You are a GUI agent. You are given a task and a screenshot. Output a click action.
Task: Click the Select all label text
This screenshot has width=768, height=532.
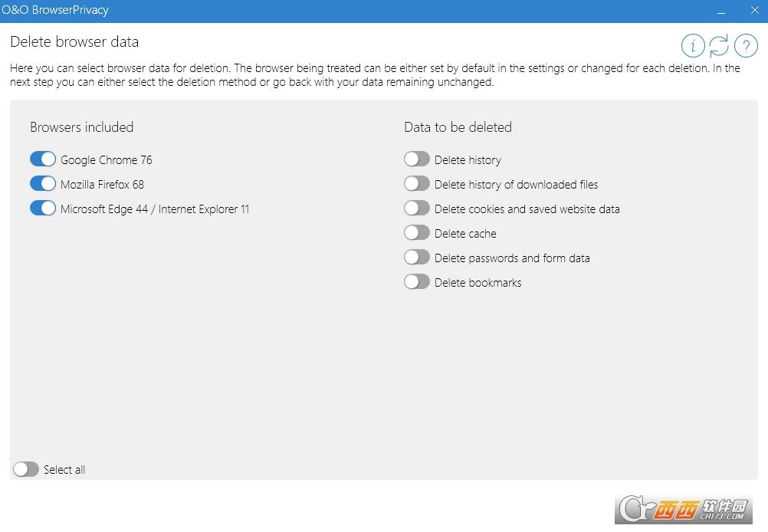[64, 470]
